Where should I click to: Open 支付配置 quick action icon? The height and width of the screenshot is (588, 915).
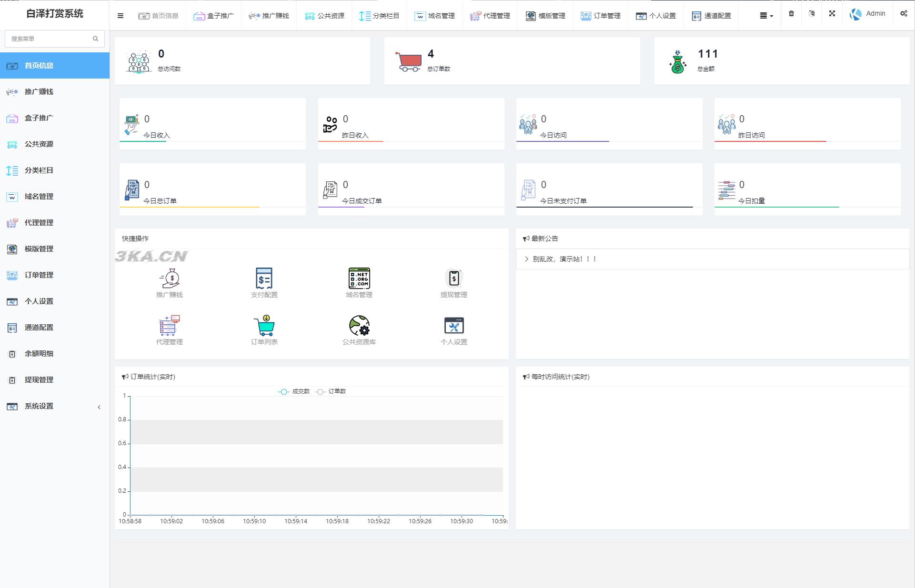tap(264, 279)
